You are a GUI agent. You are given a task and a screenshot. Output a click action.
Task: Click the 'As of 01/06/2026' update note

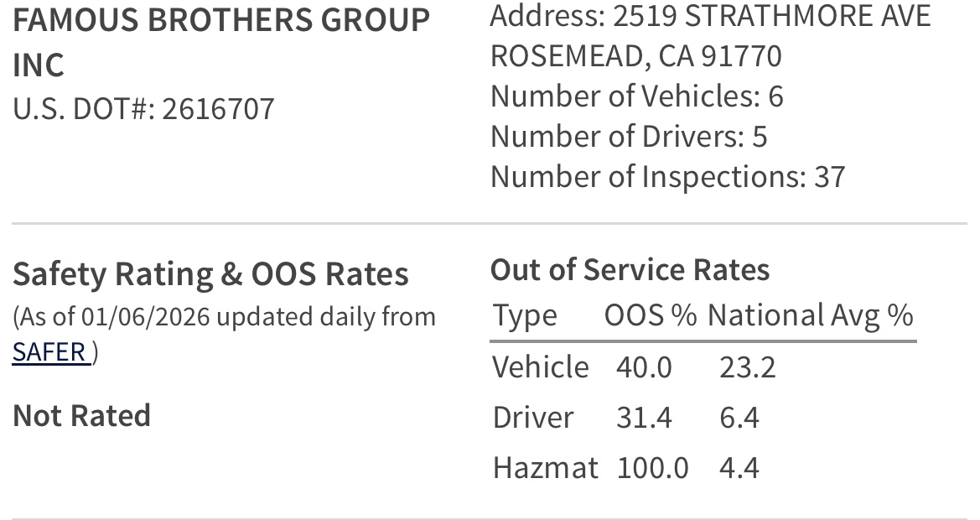click(x=224, y=317)
